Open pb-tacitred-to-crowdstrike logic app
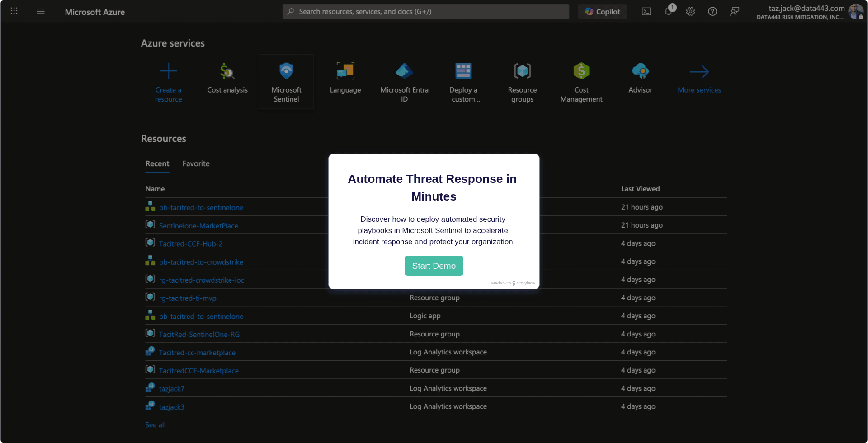 coord(201,262)
